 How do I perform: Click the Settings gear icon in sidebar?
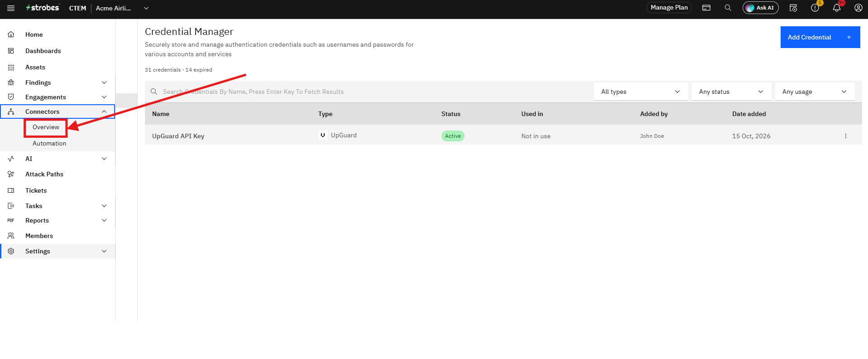click(11, 251)
